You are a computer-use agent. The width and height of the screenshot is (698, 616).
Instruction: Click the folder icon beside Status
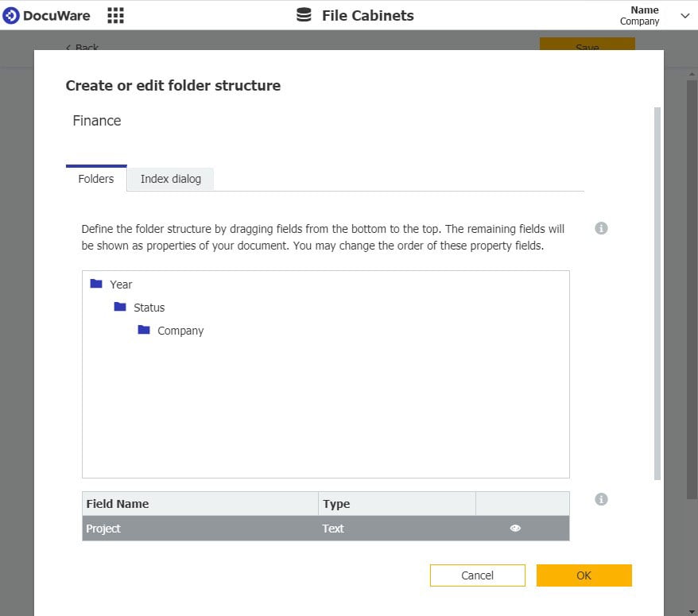pos(120,308)
